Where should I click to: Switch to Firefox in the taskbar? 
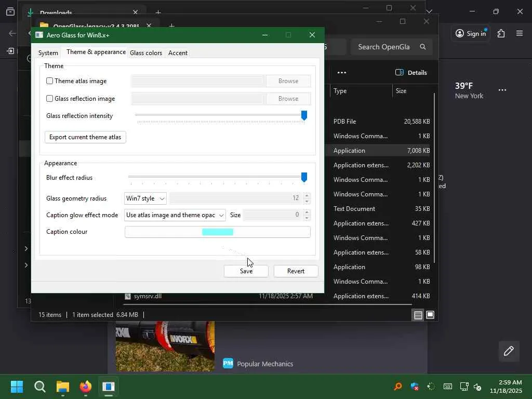[x=86, y=387]
